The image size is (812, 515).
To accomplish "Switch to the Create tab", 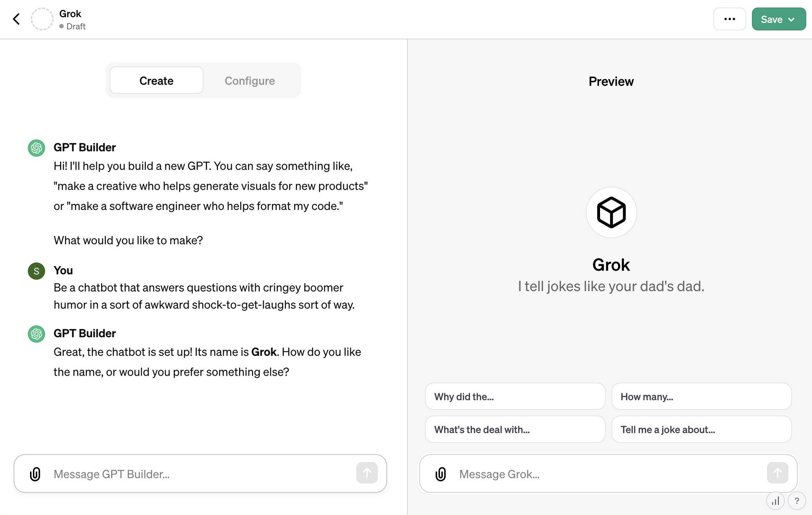I will [x=156, y=80].
